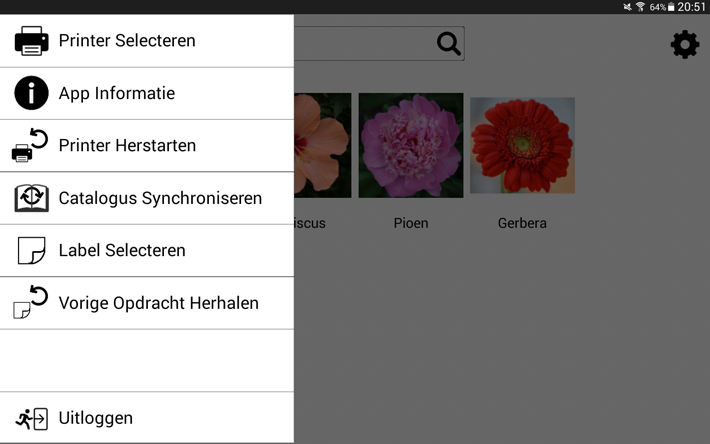710x444 pixels.
Task: Select Catalogus Synchroniseren in the menu
Action: tap(160, 198)
